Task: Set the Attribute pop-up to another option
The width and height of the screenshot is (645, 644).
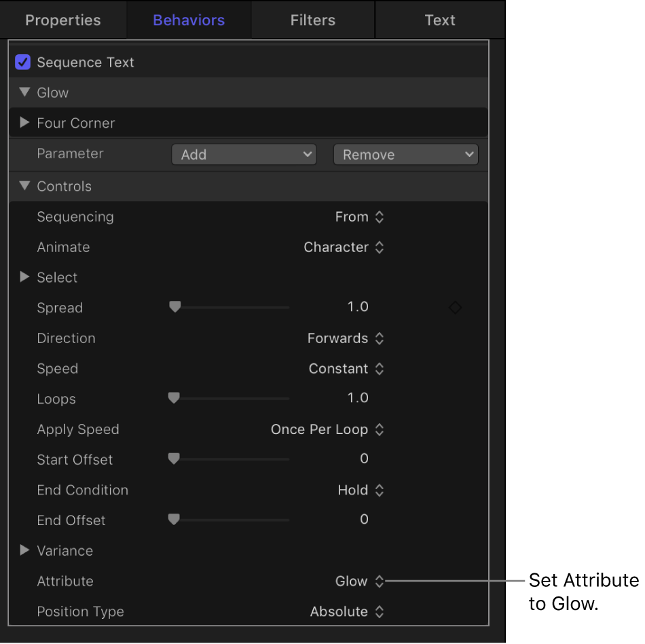Action: click(359, 581)
